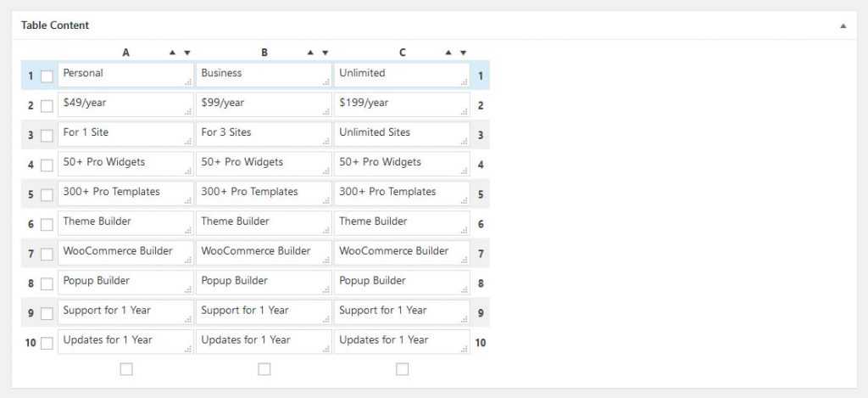This screenshot has width=868, height=398.
Task: Tick the checkbox for row 5
Action: point(47,195)
